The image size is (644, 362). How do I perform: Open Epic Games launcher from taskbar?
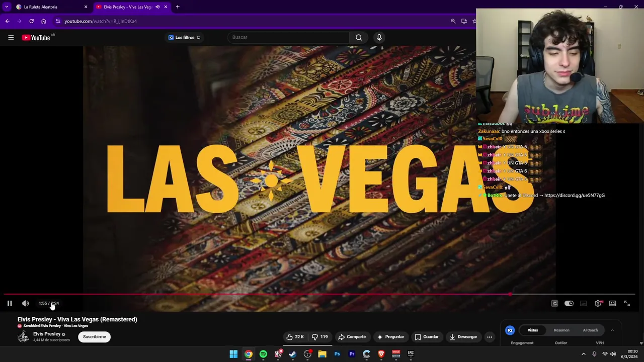(411, 354)
